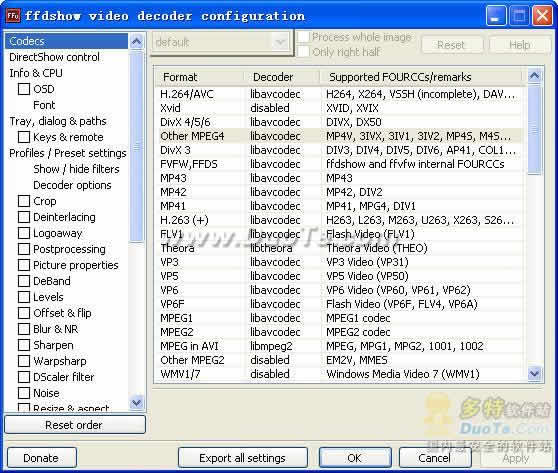The width and height of the screenshot is (558, 473).
Task: Select the DivX 3 format row
Action: pyautogui.click(x=340, y=150)
